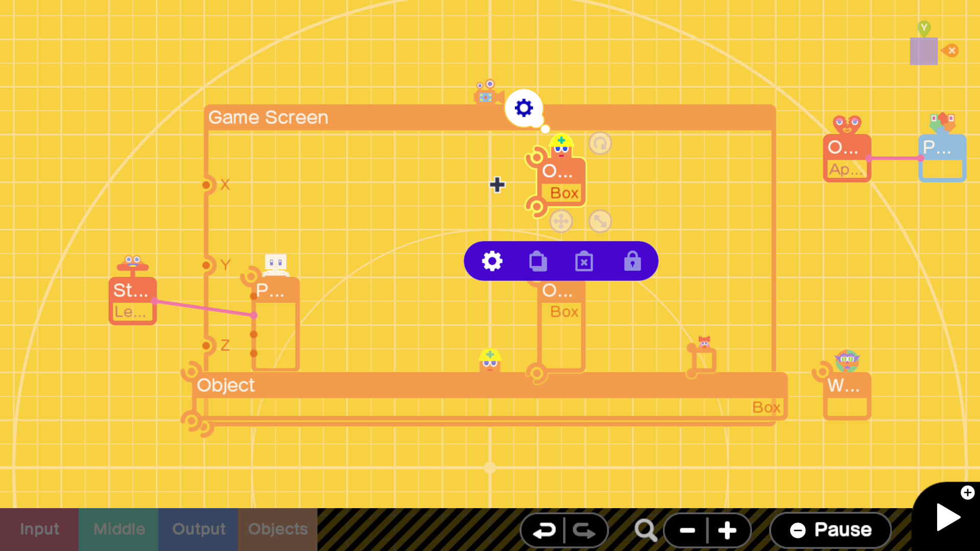This screenshot has height=551, width=980.
Task: Select the hard-hat character on the Object bar
Action: [x=489, y=360]
